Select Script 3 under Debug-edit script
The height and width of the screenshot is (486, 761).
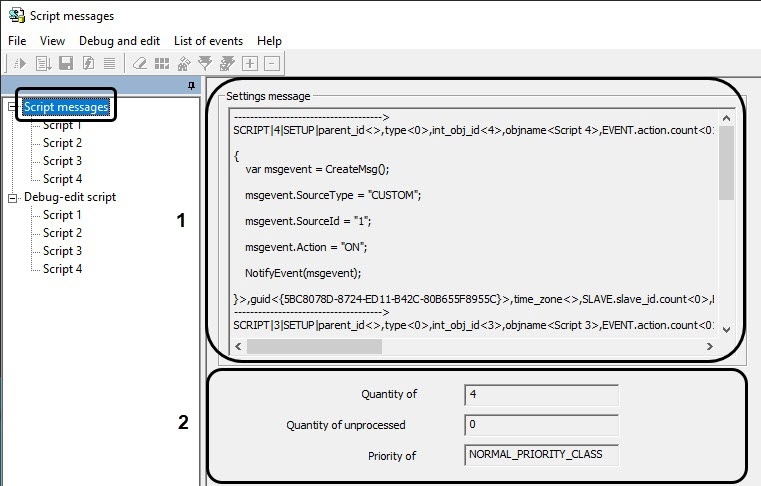pyautogui.click(x=62, y=251)
